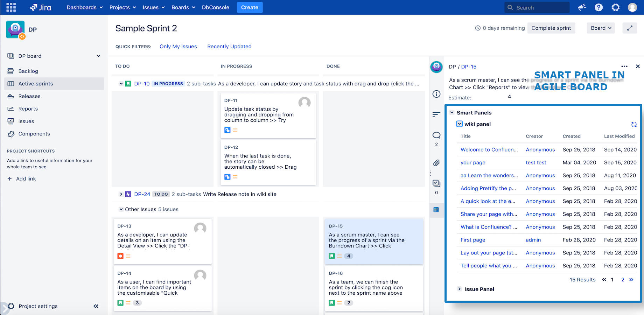Open the Board dropdown menu
This screenshot has height=315, width=644.
[601, 28]
